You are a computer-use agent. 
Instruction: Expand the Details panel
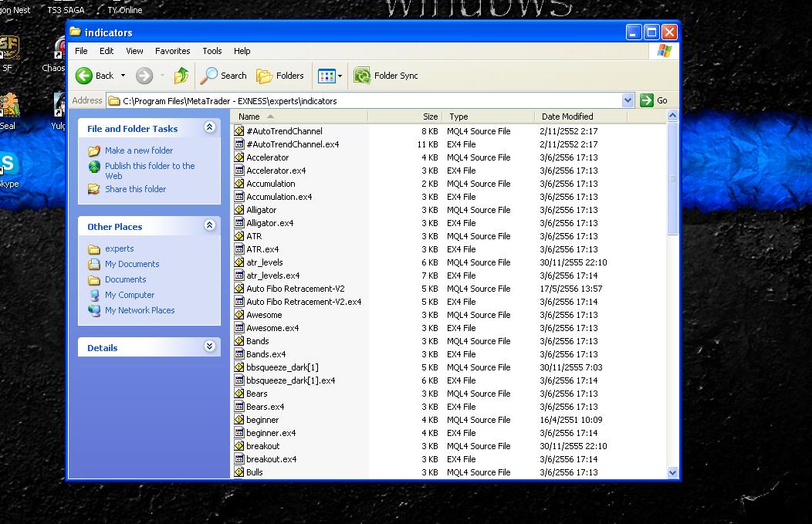209,347
